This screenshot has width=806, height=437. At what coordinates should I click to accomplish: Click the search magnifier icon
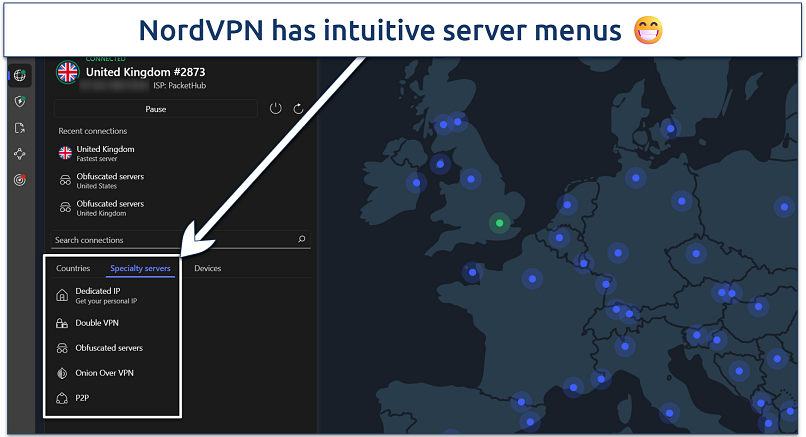(x=302, y=239)
